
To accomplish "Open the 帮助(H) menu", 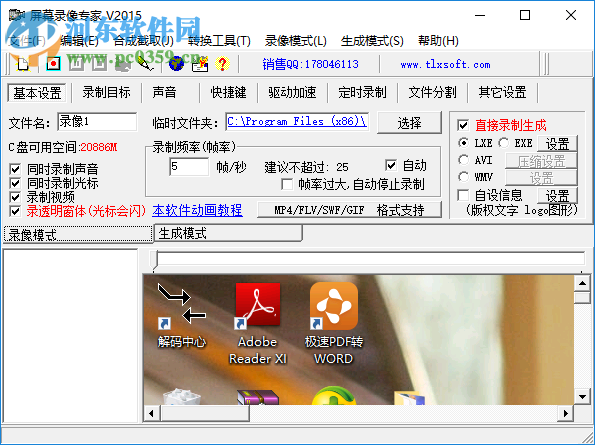I will (x=438, y=41).
